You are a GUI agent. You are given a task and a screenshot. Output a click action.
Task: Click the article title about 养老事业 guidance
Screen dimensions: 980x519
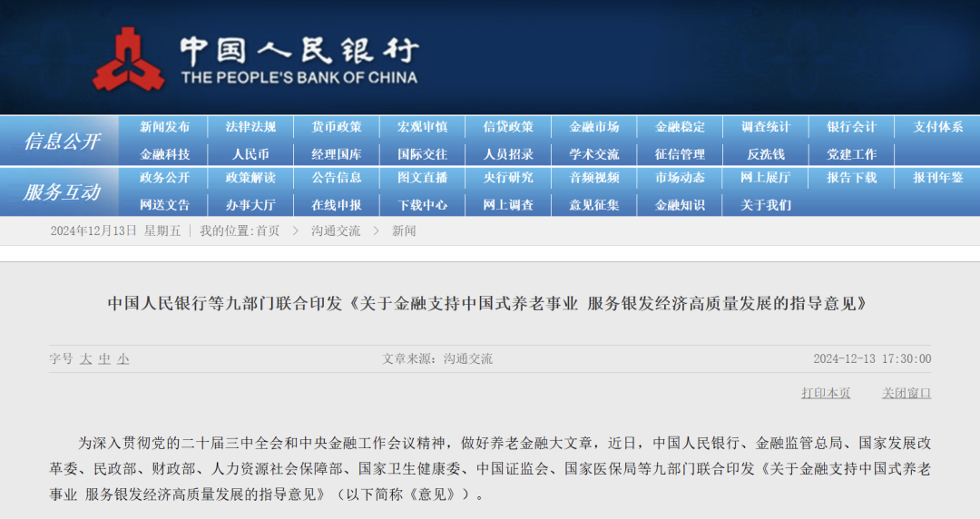[x=488, y=304]
